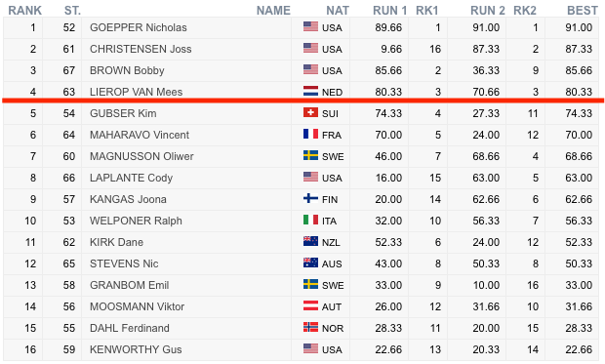Click the Netherlands flag icon
605x364 pixels.
coord(310,91)
